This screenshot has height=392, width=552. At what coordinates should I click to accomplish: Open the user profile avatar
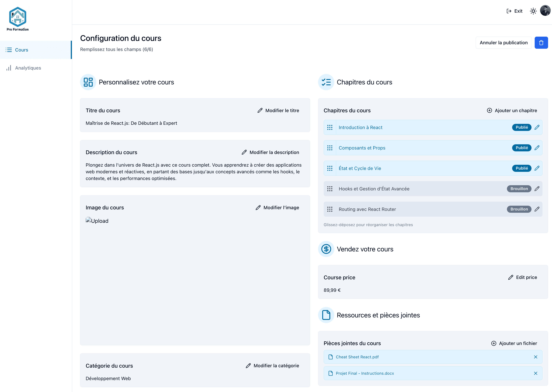click(x=545, y=11)
